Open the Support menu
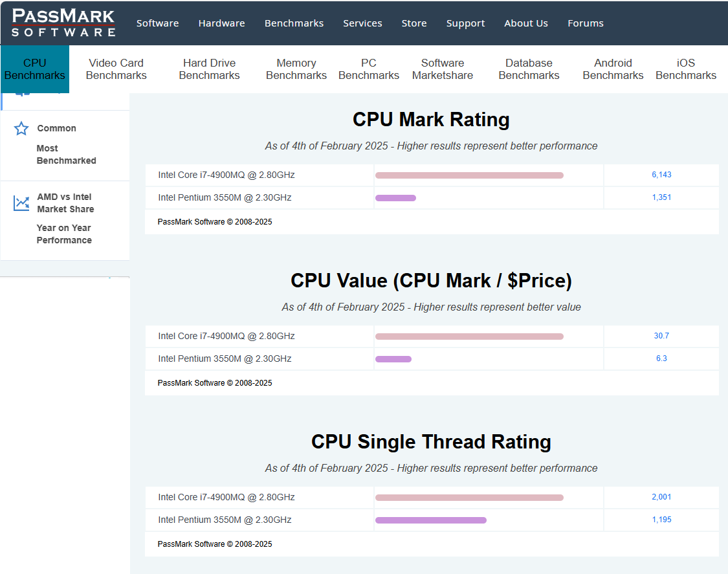728x574 pixels. tap(465, 23)
